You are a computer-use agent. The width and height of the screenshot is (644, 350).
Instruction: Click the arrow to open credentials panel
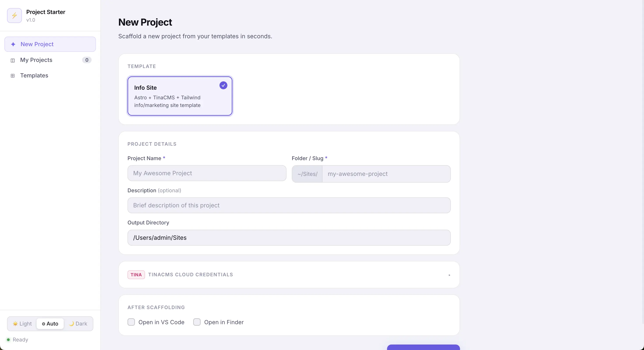tap(449, 275)
